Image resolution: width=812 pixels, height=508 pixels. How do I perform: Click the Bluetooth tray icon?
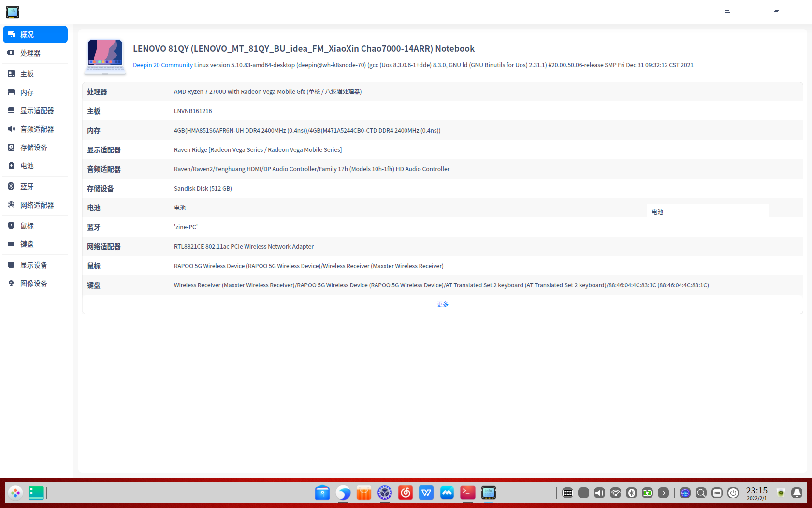tap(632, 493)
